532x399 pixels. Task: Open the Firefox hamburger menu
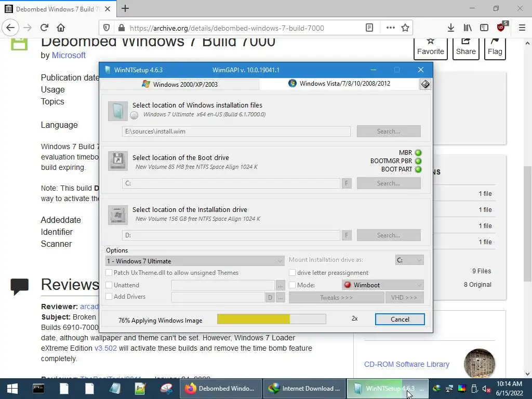pyautogui.click(x=522, y=28)
